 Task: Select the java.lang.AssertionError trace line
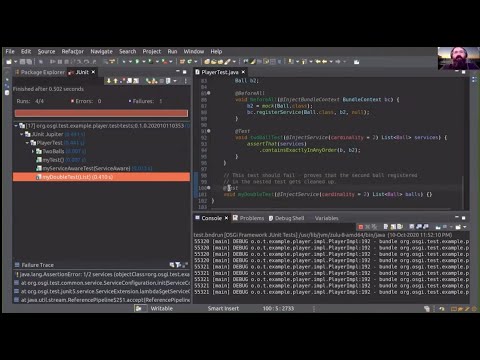tap(102, 274)
